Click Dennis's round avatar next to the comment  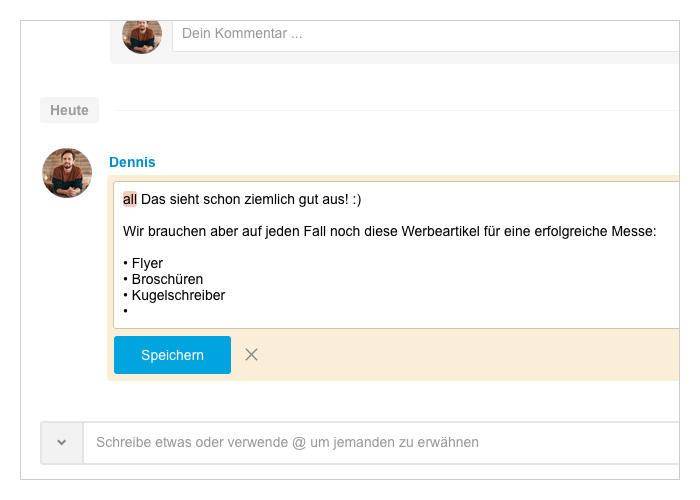(67, 173)
